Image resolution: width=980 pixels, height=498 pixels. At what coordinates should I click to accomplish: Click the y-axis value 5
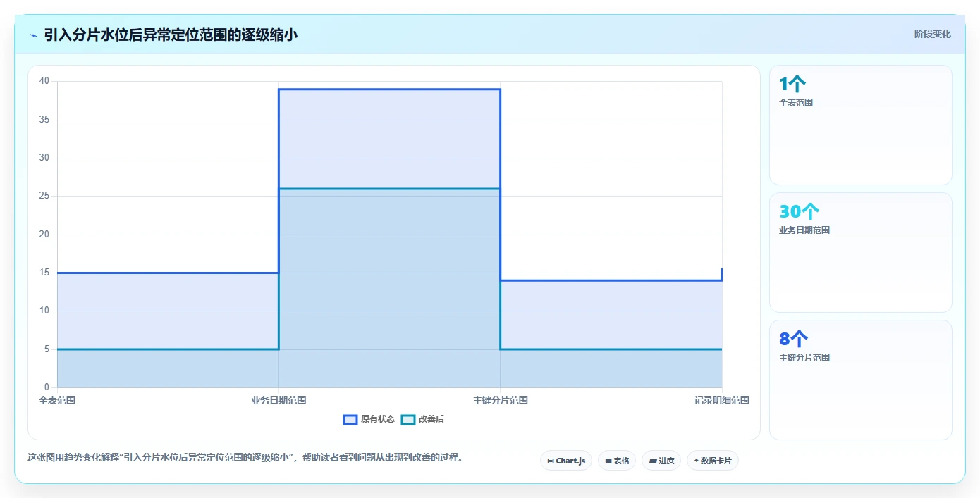click(47, 349)
